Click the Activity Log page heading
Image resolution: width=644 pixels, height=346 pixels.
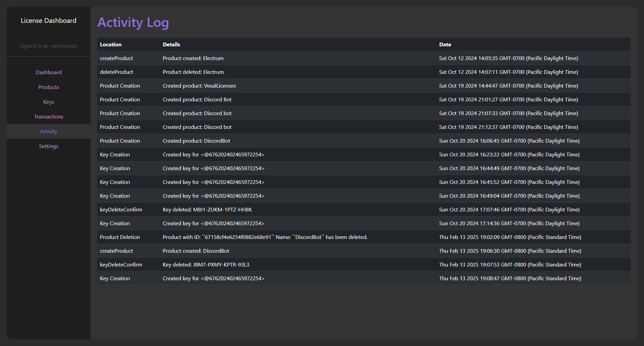click(x=133, y=22)
